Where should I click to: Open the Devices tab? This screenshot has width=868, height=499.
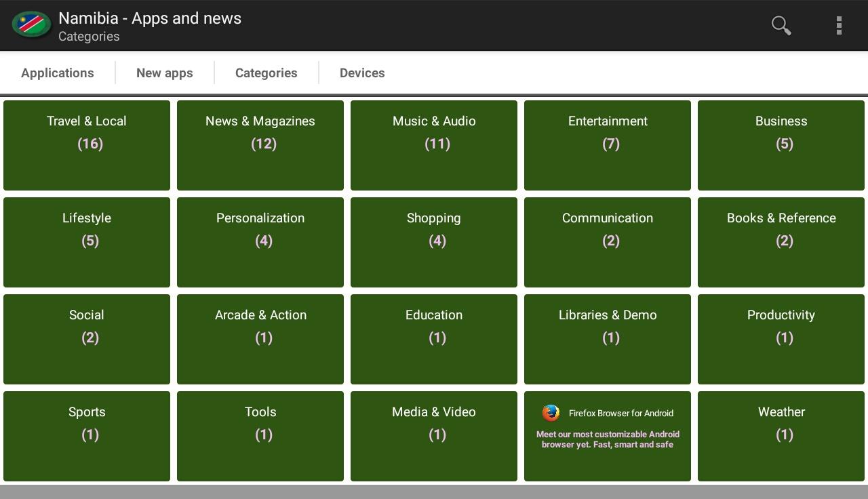click(x=362, y=73)
